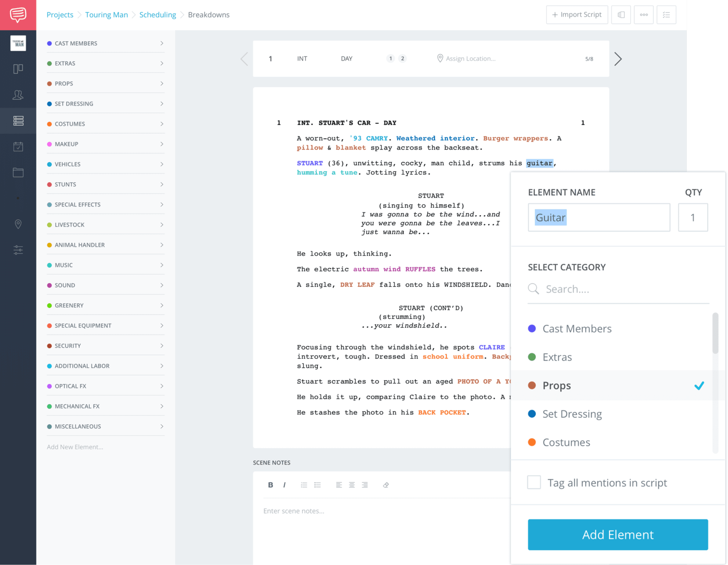This screenshot has width=728, height=565.
Task: Click the Import Script button
Action: coord(577,15)
